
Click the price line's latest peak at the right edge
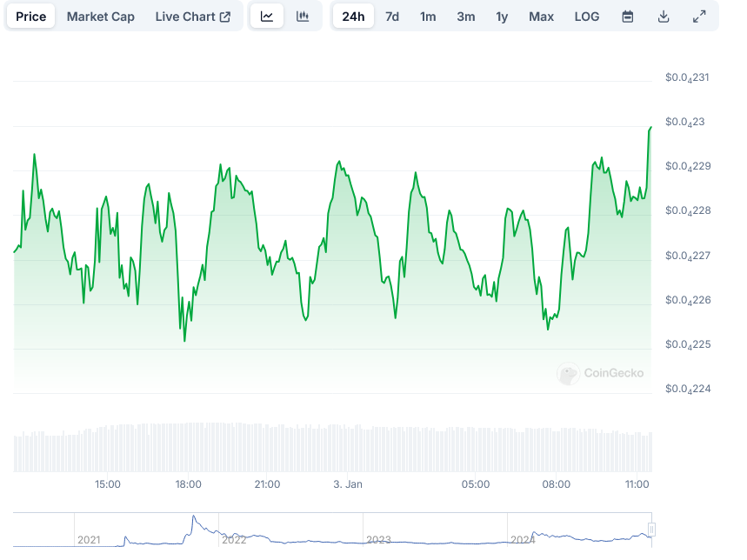tap(650, 128)
